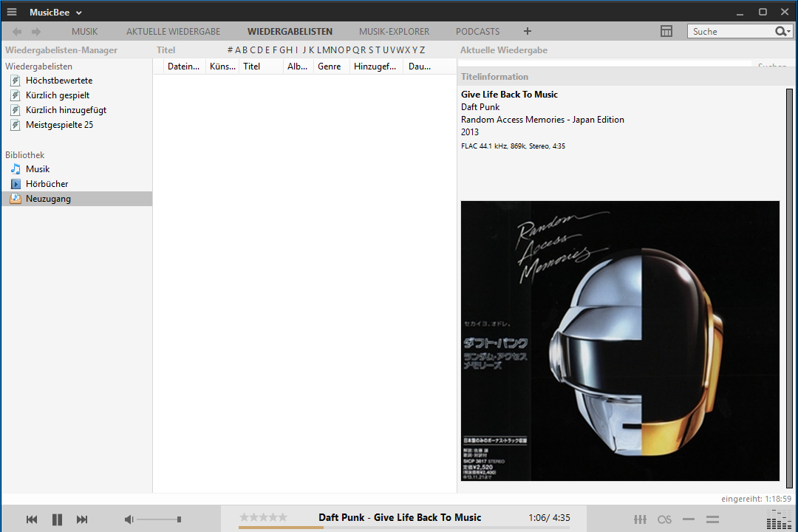This screenshot has width=798, height=532.
Task: Sort by the Hinzugef... column header
Action: (x=376, y=66)
